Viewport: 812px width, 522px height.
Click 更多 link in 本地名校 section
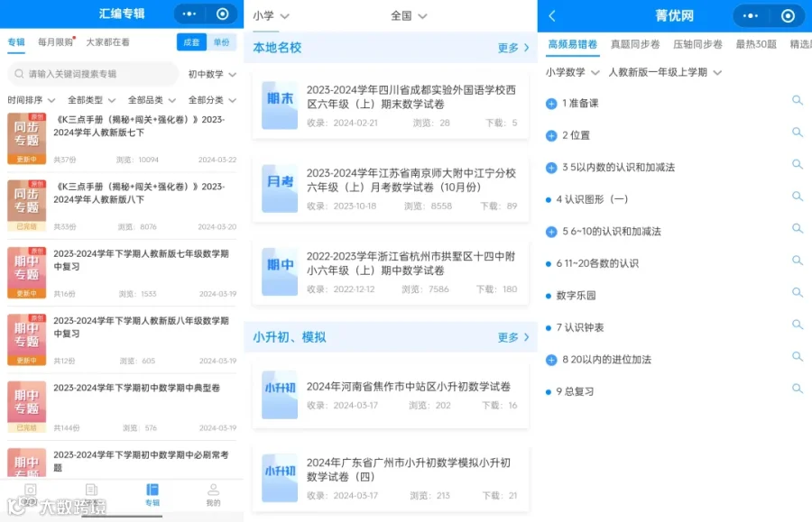click(x=513, y=48)
